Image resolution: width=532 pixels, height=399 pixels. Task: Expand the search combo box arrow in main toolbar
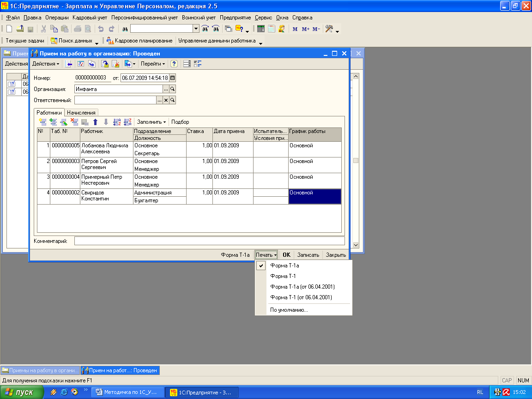[x=196, y=29]
